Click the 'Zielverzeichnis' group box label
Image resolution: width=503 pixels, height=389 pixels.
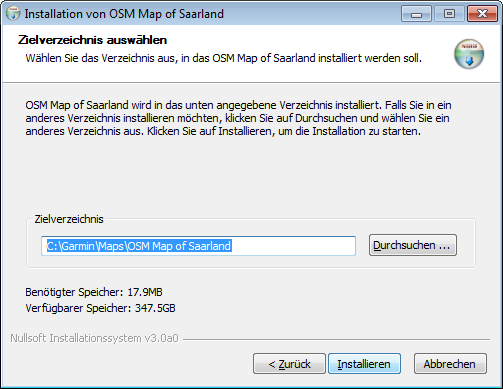tap(69, 219)
